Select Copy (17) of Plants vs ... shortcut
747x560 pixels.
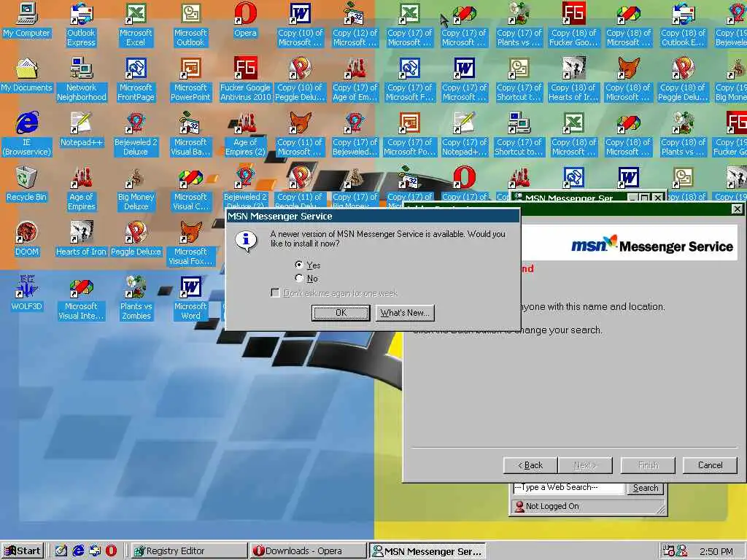click(x=519, y=25)
